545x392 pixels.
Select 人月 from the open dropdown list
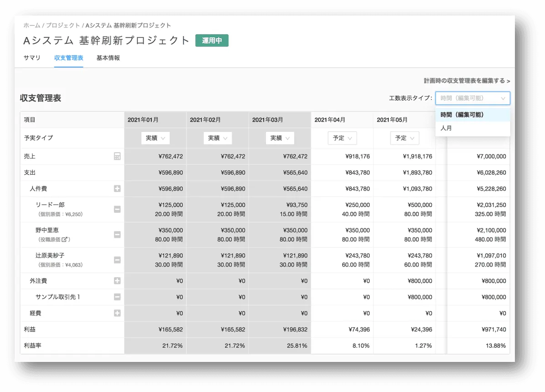[446, 128]
